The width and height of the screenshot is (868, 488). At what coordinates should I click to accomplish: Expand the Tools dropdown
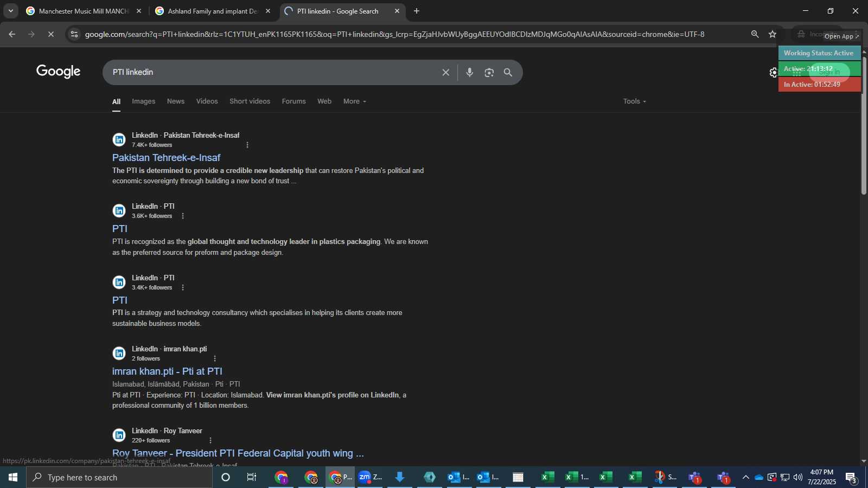(x=635, y=101)
